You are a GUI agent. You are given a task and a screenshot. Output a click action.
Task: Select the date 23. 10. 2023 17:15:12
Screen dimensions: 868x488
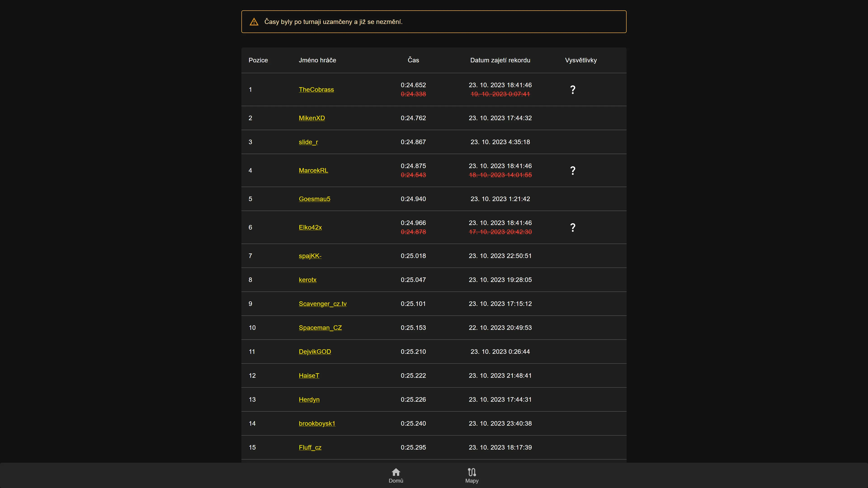pyautogui.click(x=500, y=303)
